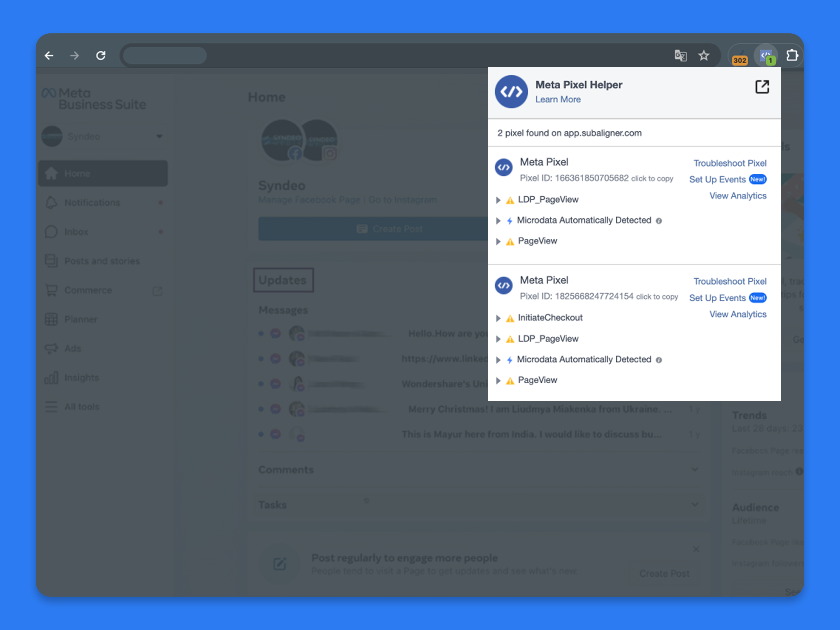Click the Notifications bell icon
This screenshot has height=630, width=840.
point(51,202)
